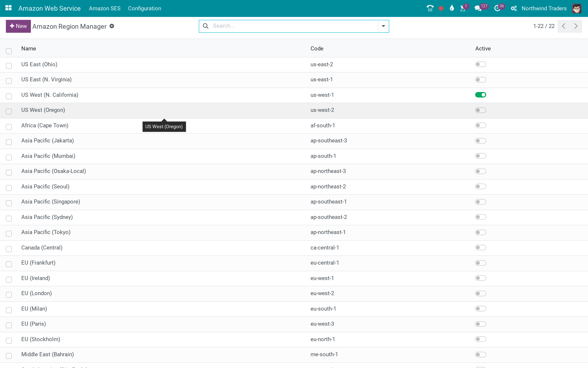Enable the af-south-1 Active toggle
Screen dimensions: 588x368
coord(480,125)
